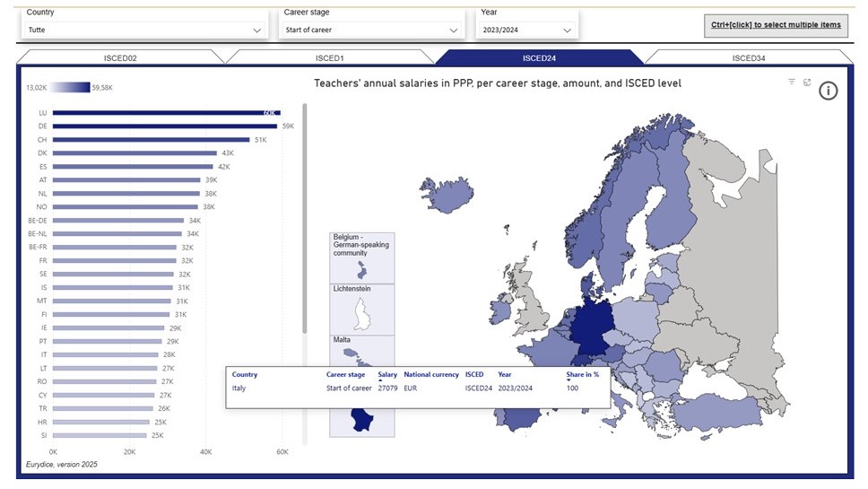The image size is (868, 489).
Task: Switch to the ISCED1 tab
Action: 329,58
